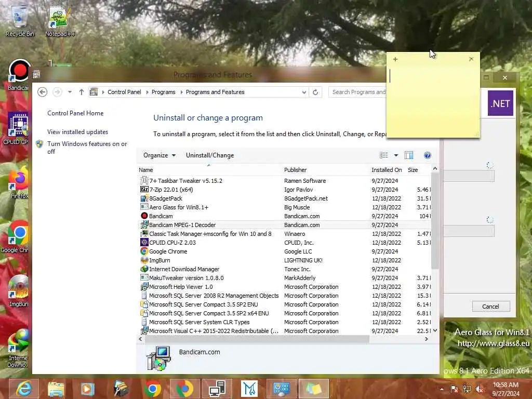Launch Google Chrome desktop shortcut
The height and width of the screenshot is (399, 532).
(16, 237)
